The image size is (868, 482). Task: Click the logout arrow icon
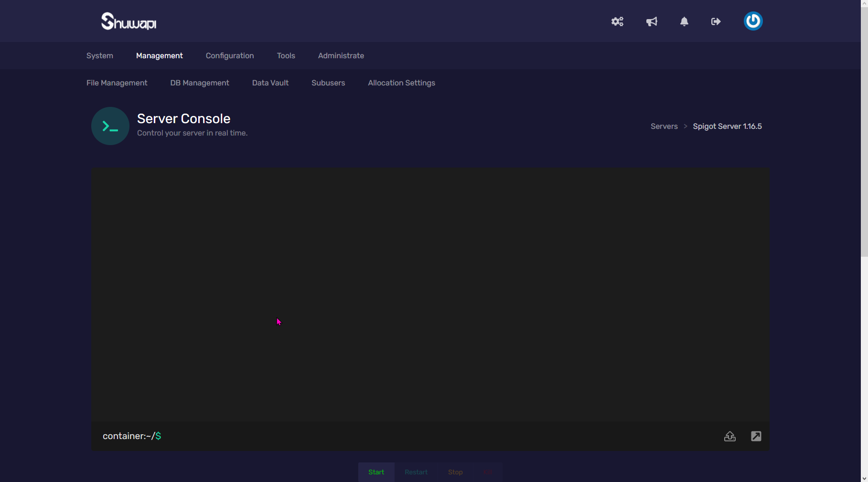coord(716,21)
